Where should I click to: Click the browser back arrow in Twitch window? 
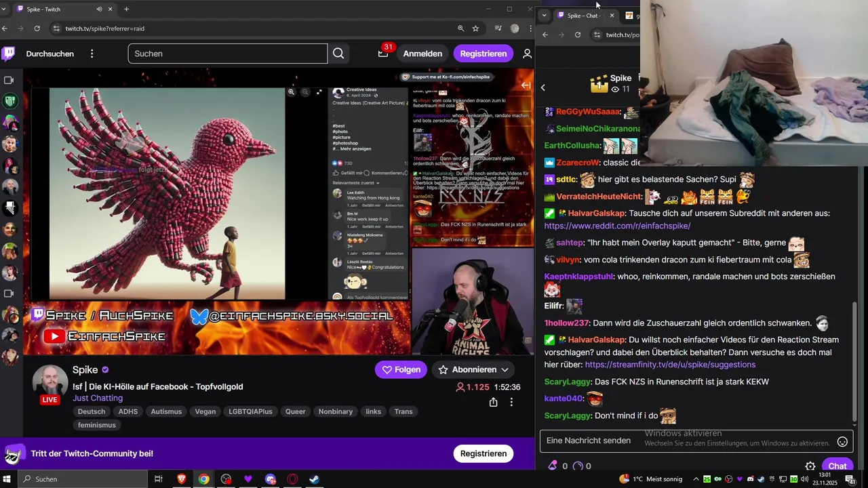(5, 28)
